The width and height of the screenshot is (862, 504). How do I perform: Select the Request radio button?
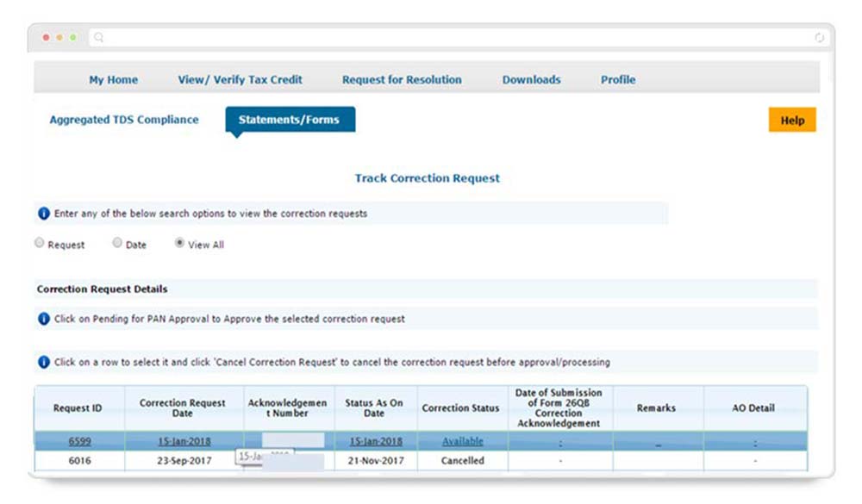[40, 244]
